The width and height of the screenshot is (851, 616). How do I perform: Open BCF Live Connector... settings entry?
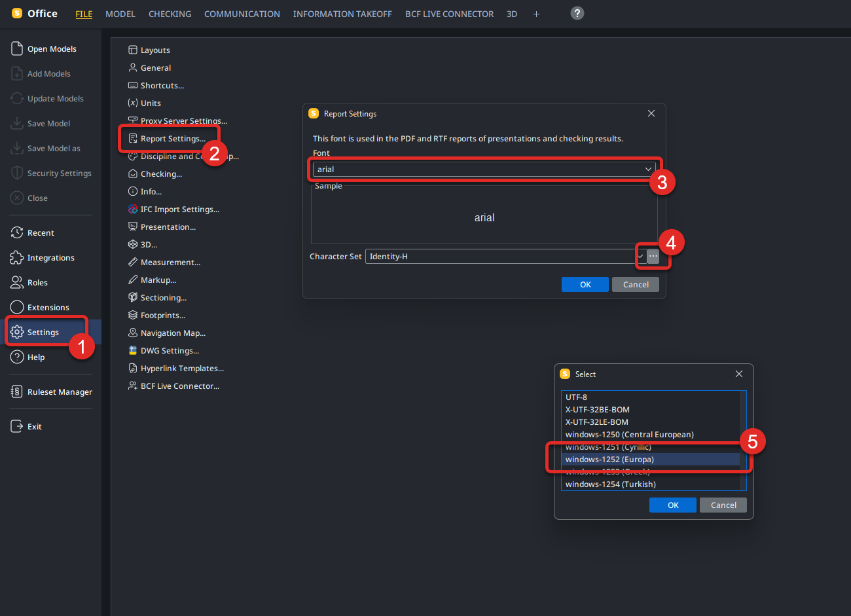(180, 386)
